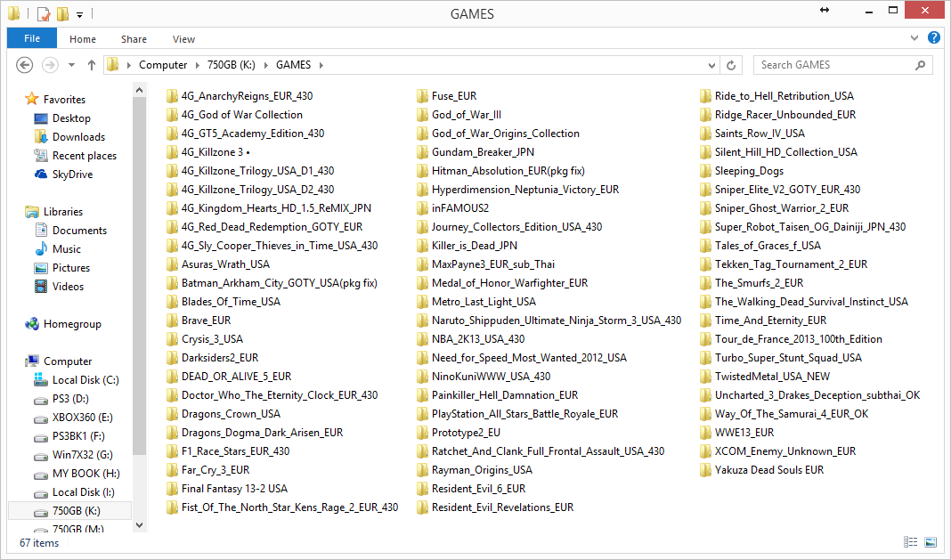Select Metro_Last_Light_USA folder
Viewport: 951px width, 560px height.
pyautogui.click(x=476, y=302)
